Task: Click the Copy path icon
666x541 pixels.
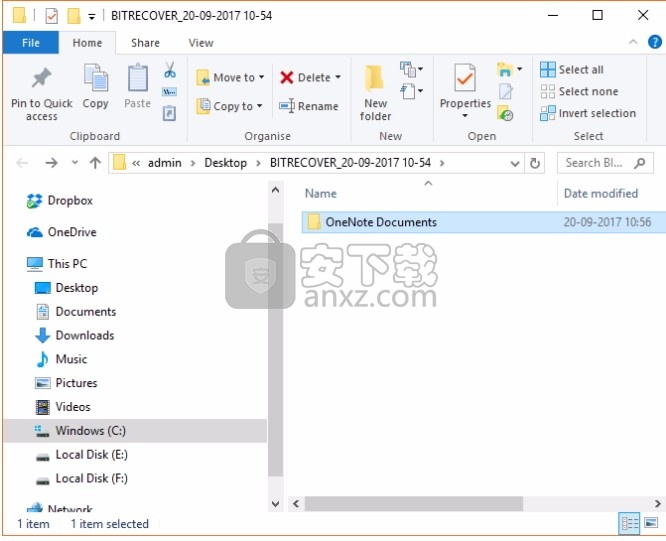Action: coord(170,92)
